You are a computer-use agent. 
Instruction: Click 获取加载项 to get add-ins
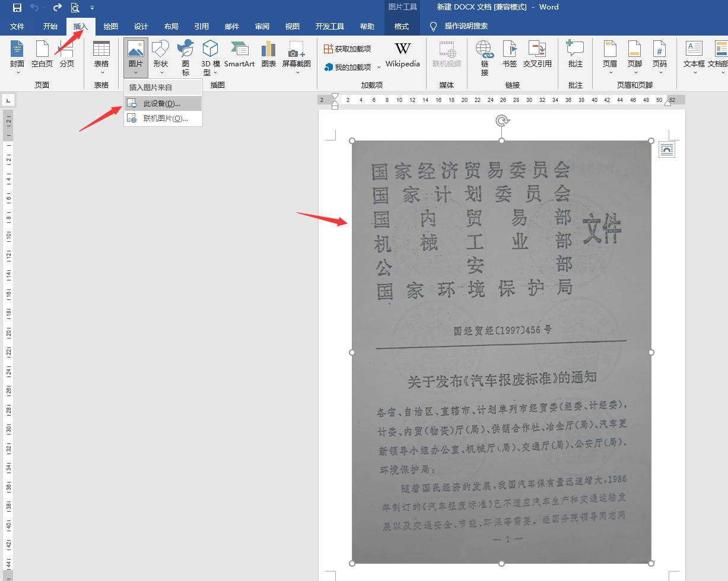tap(348, 49)
